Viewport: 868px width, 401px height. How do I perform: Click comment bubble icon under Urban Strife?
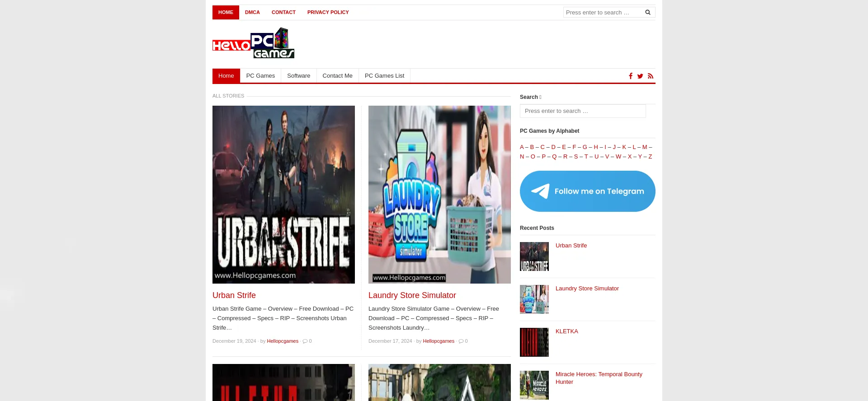point(305,341)
